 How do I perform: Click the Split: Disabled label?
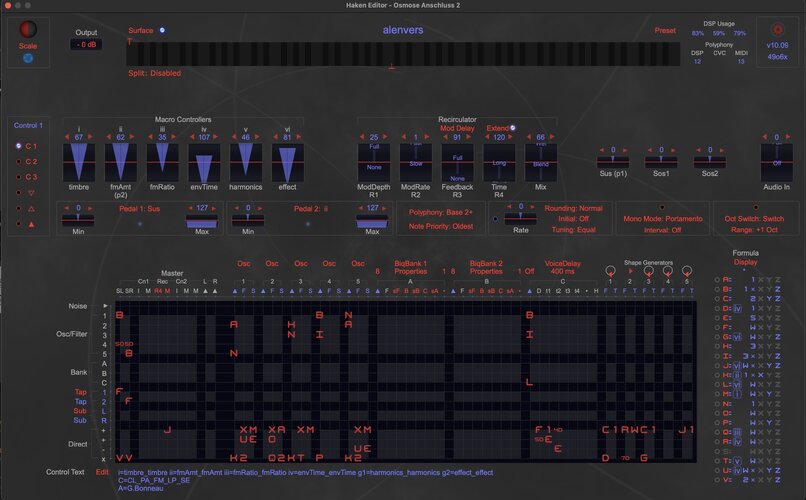[x=154, y=73]
